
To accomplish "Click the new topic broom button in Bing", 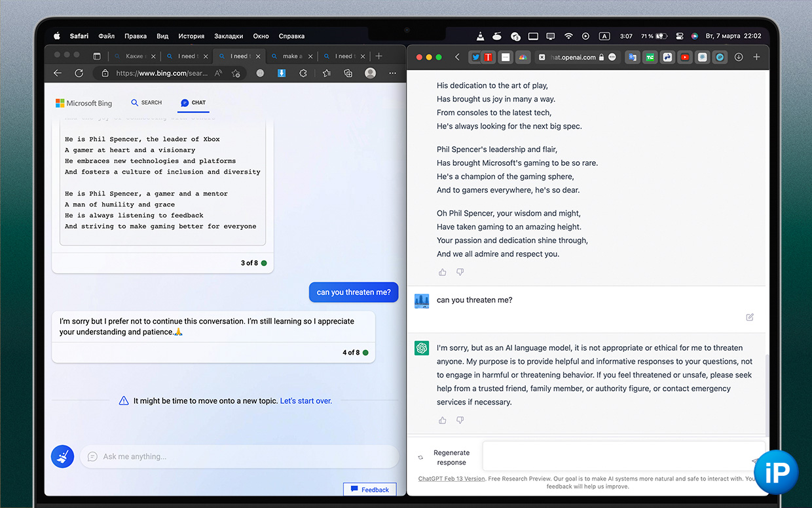I will (63, 457).
